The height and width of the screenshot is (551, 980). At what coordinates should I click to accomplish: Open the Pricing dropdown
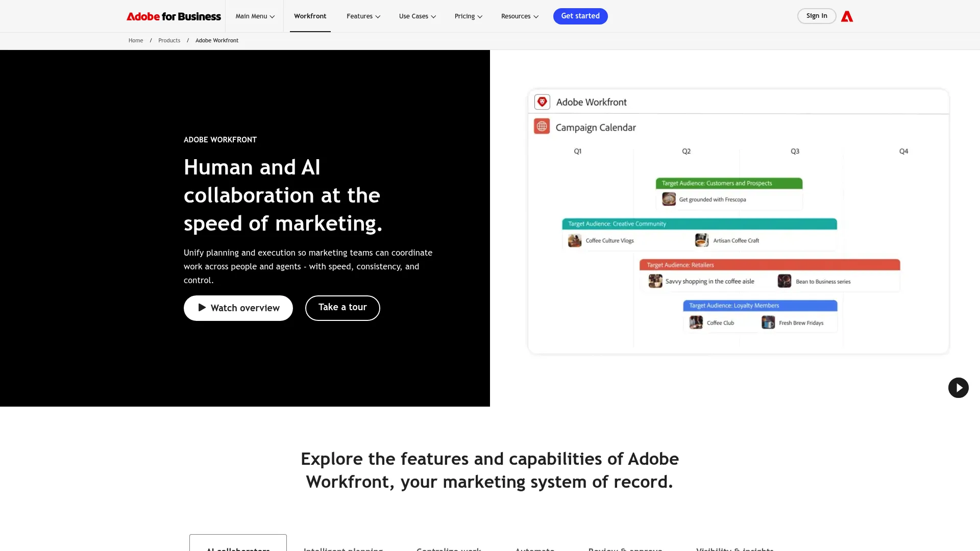(x=469, y=16)
